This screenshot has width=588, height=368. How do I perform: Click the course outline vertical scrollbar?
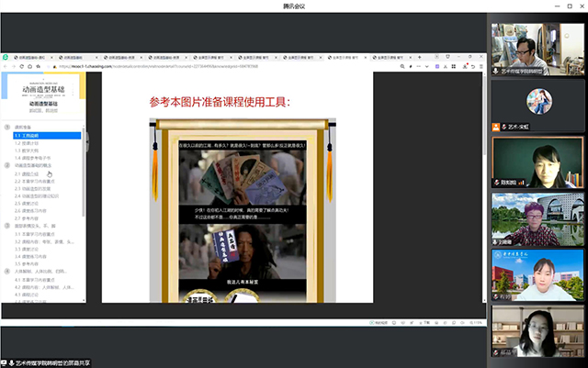click(84, 173)
